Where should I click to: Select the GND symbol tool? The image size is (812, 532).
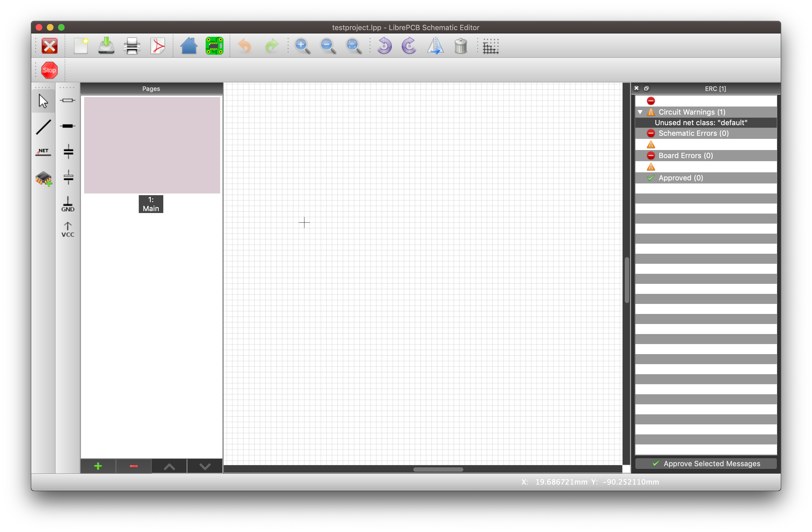(68, 204)
